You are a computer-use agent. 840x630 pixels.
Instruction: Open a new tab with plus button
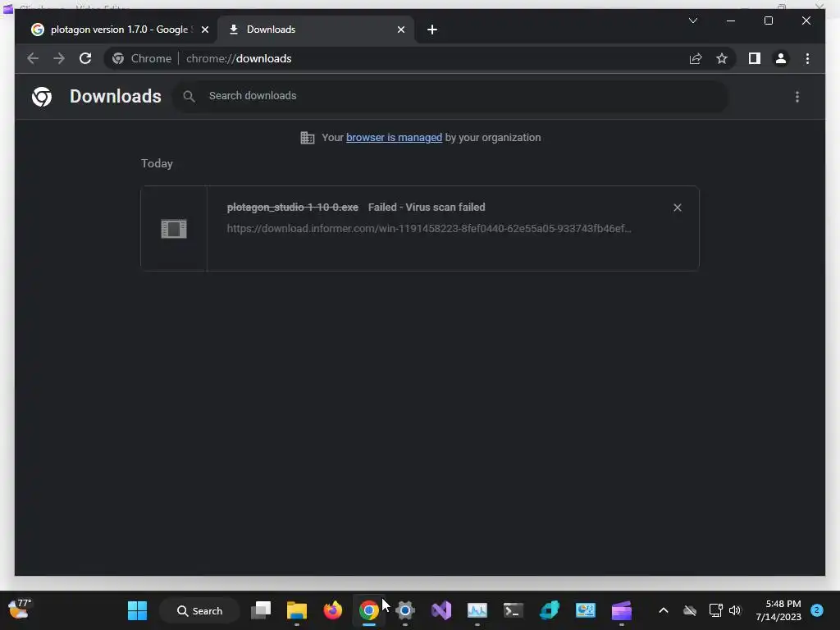point(432,30)
